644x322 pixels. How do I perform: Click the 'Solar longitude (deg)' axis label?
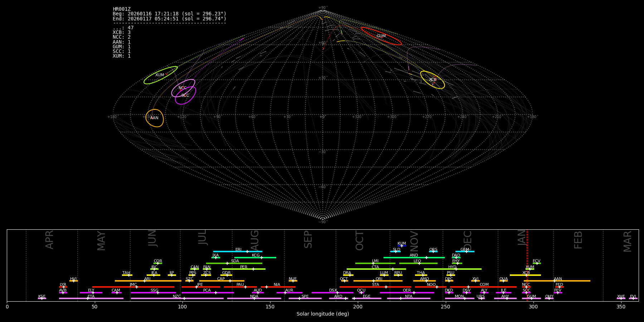coord(323,314)
